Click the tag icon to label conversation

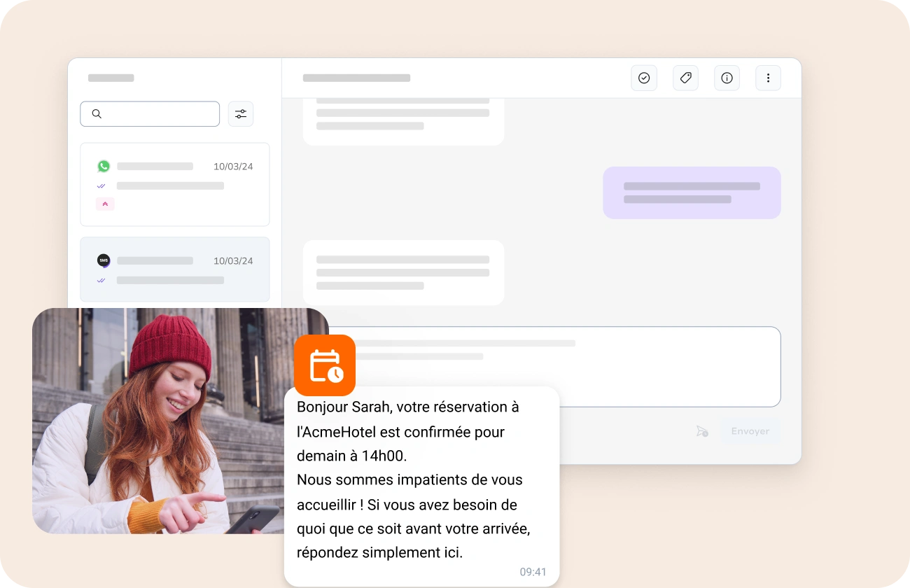(685, 78)
